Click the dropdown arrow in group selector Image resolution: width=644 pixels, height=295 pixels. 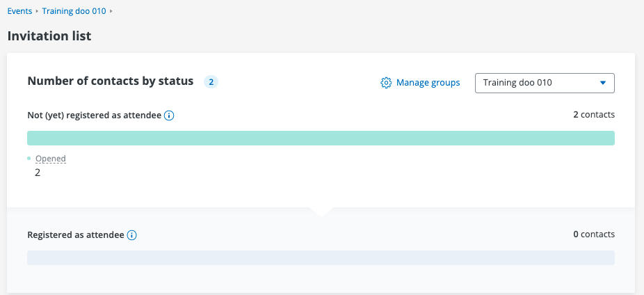coord(602,83)
